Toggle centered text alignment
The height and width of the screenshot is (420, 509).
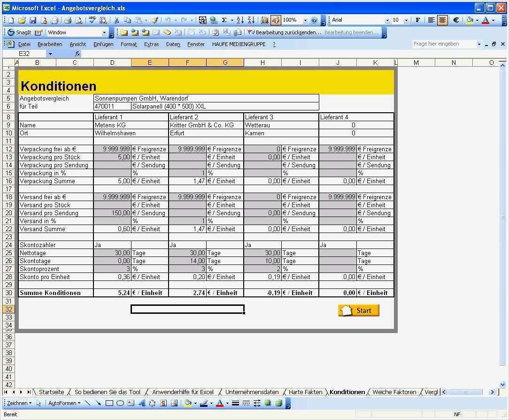tap(442, 20)
